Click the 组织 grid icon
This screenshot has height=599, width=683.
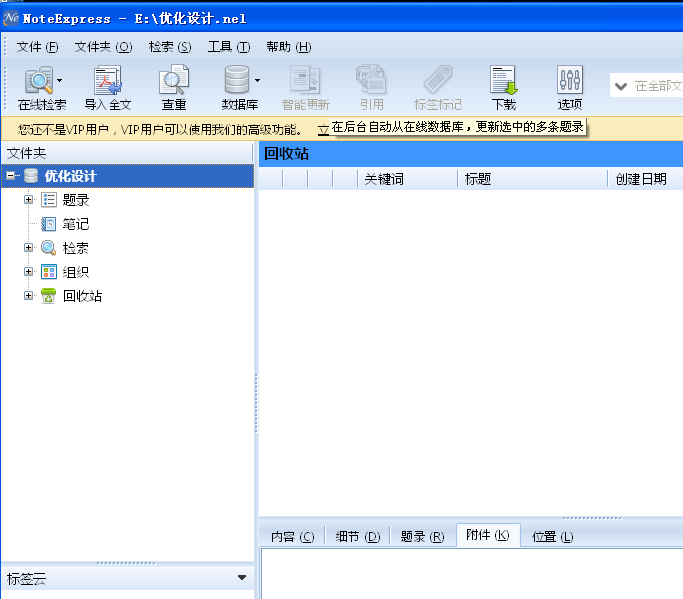(49, 272)
